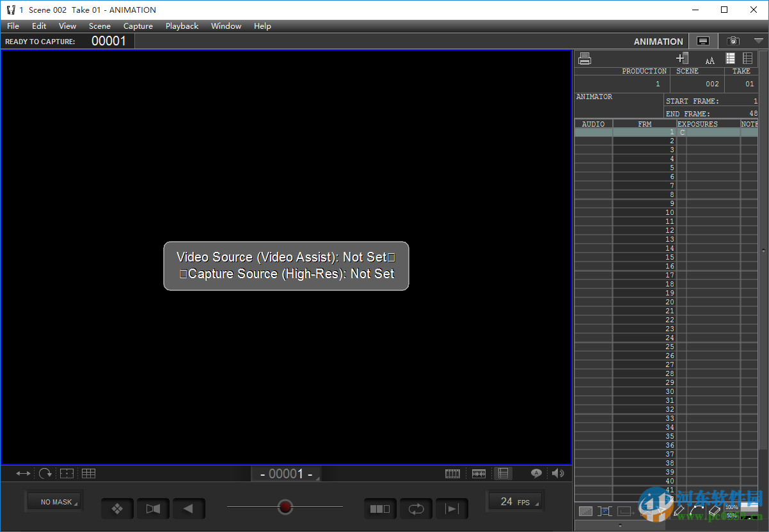Viewport: 769px width, 532px height.
Task: Open the NO MASK dropdown
Action: [x=56, y=502]
